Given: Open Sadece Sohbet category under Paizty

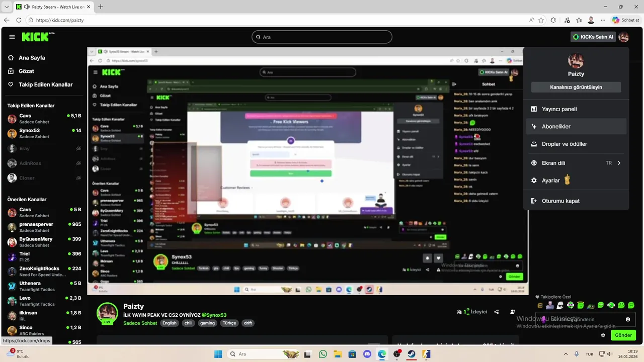Looking at the screenshot, I should click(140, 323).
